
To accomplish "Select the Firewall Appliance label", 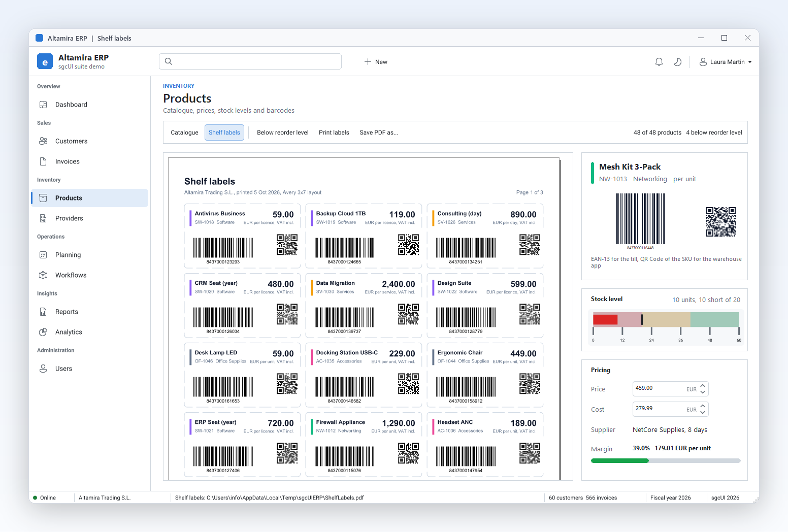I will click(x=364, y=445).
